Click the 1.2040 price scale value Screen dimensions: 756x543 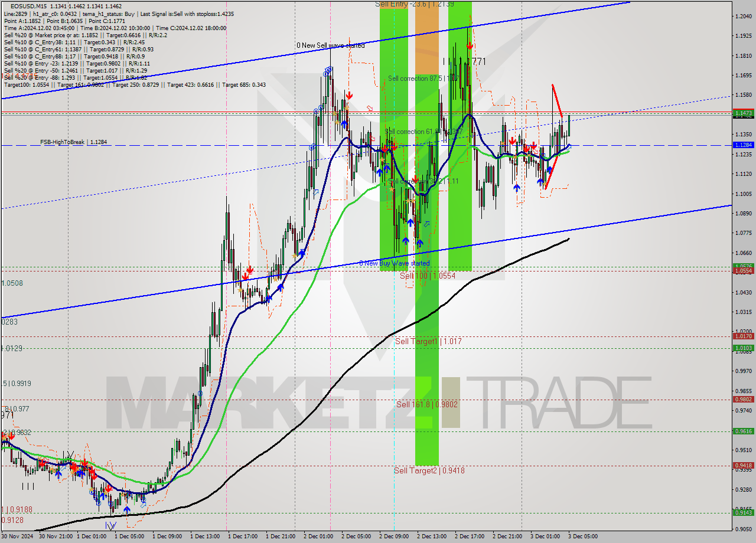744,16
